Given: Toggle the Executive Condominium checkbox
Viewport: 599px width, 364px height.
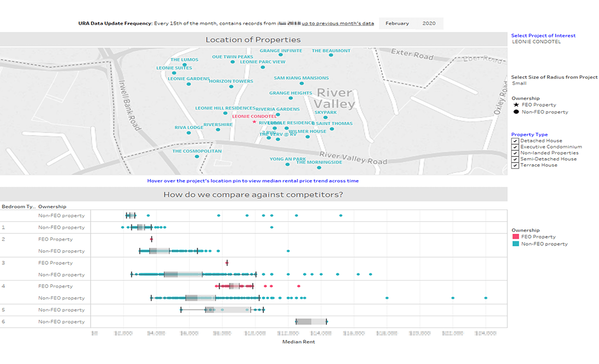Looking at the screenshot, I should (515, 147).
